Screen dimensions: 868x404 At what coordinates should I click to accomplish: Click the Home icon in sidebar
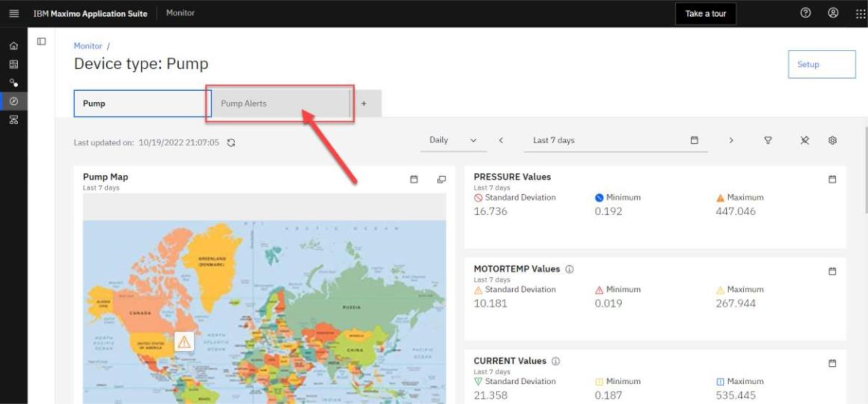pyautogui.click(x=14, y=46)
